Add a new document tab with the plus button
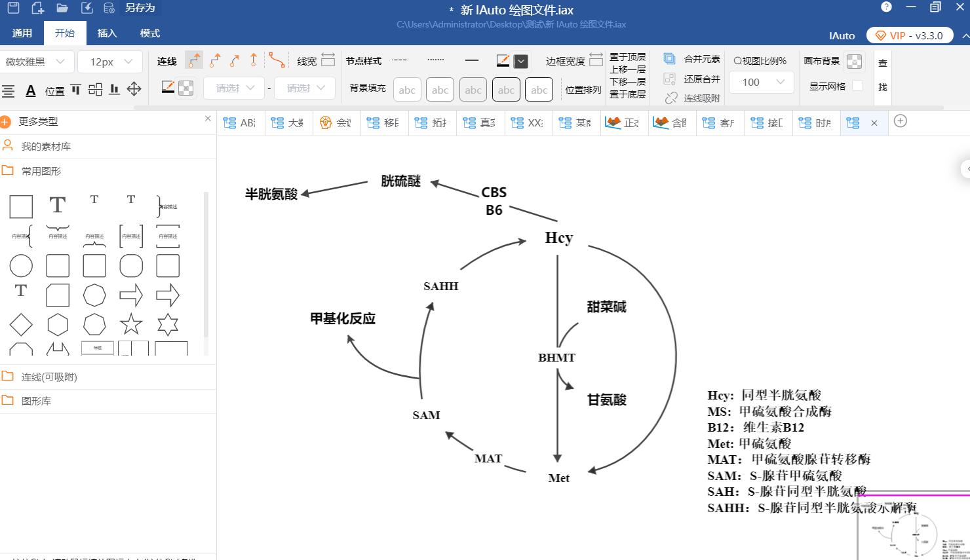970x560 pixels. tap(901, 122)
